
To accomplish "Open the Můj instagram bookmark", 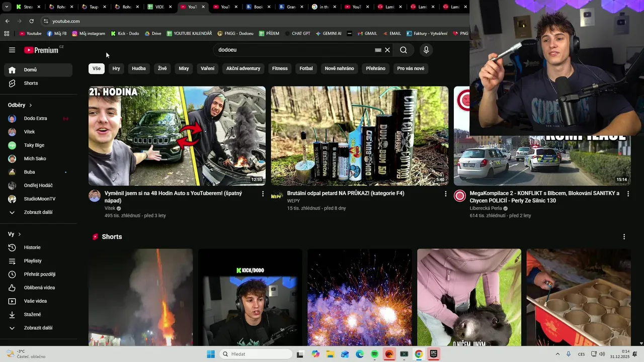I will coord(89,34).
